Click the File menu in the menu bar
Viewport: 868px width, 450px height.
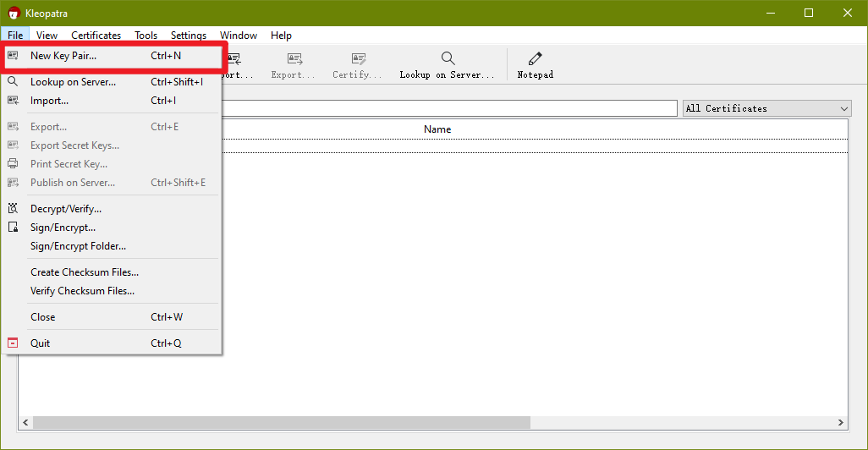[15, 36]
